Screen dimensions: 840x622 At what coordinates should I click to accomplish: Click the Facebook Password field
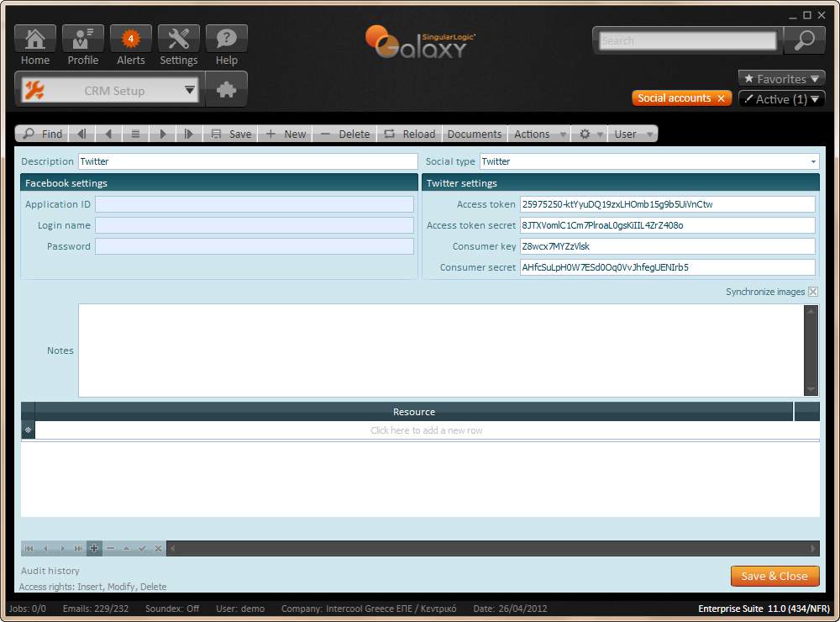point(255,246)
